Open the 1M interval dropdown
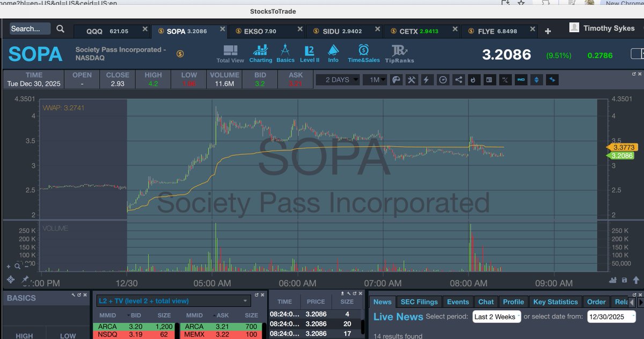 point(375,80)
